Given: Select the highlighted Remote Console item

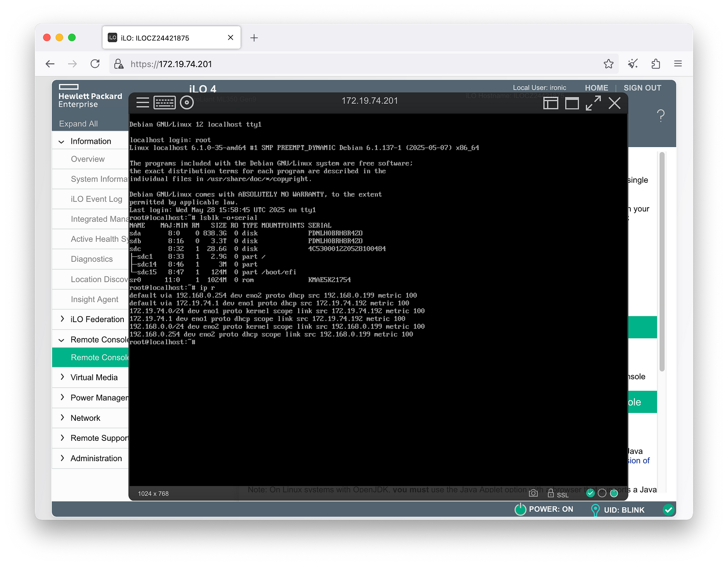Looking at the screenshot, I should click(90, 357).
